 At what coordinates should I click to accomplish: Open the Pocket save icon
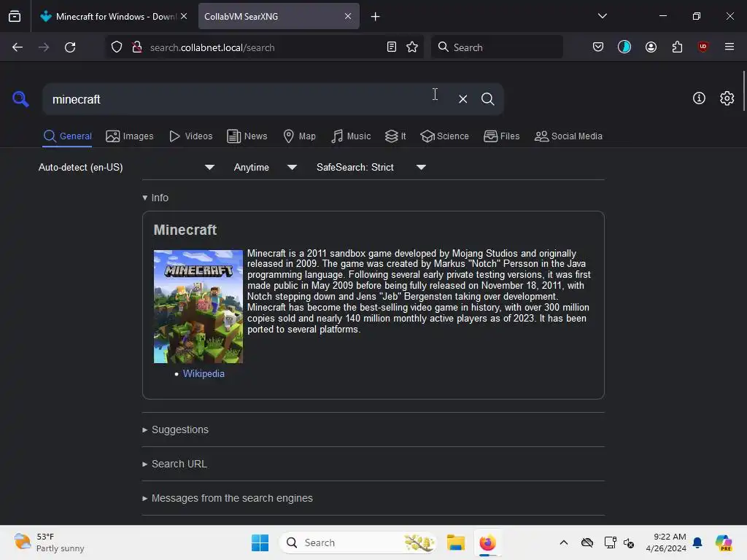click(x=598, y=47)
